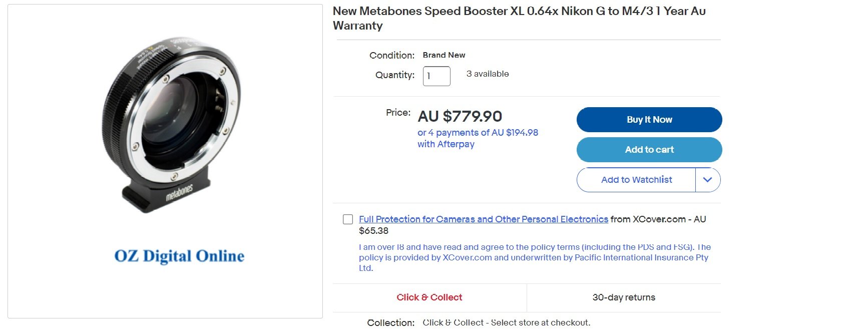Viewport: 868px width, 329px height.
Task: Click the OZ Digital Online logo text
Action: tap(179, 256)
